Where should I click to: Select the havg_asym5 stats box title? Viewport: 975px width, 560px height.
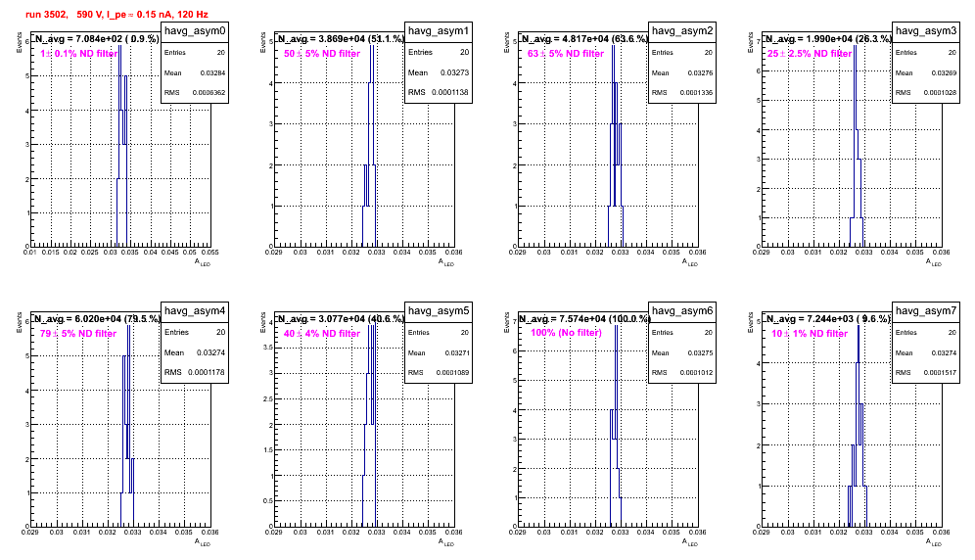439,310
